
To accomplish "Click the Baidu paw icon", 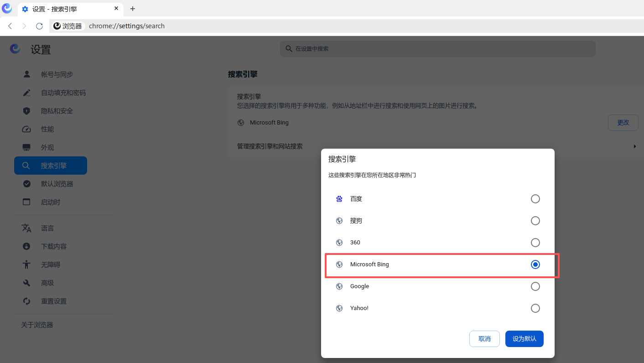I will point(339,199).
